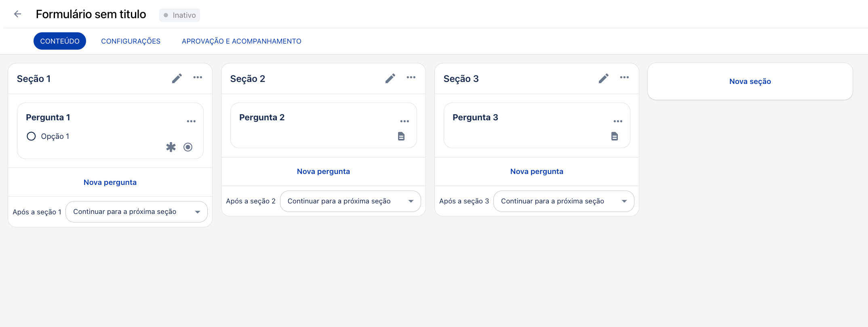Click the text document icon on Pergunta 2
Screen dimensions: 868x327
(x=401, y=136)
